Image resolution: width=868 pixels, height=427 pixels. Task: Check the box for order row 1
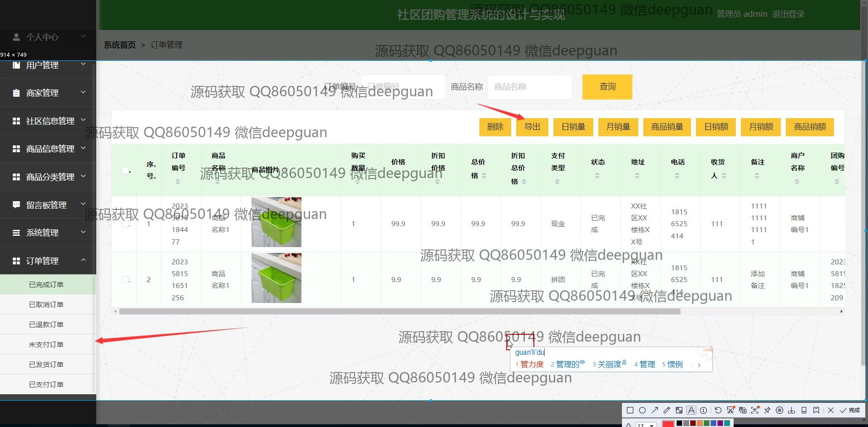click(x=125, y=224)
